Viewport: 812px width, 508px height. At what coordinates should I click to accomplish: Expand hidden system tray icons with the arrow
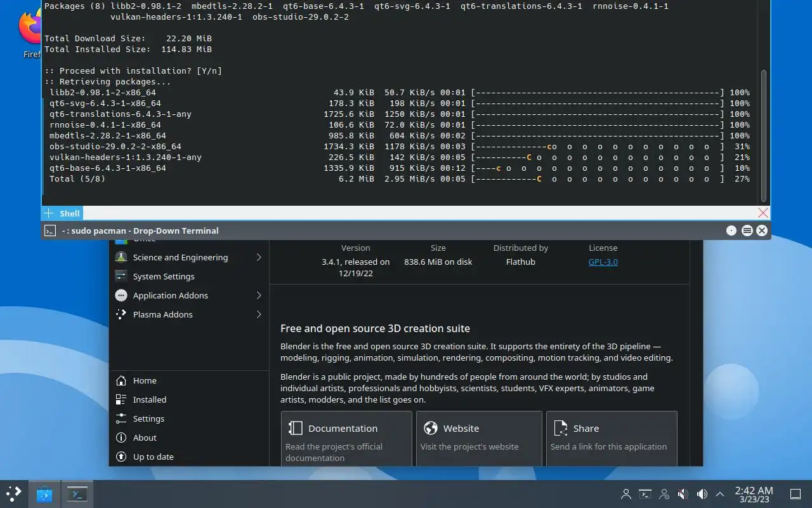720,493
